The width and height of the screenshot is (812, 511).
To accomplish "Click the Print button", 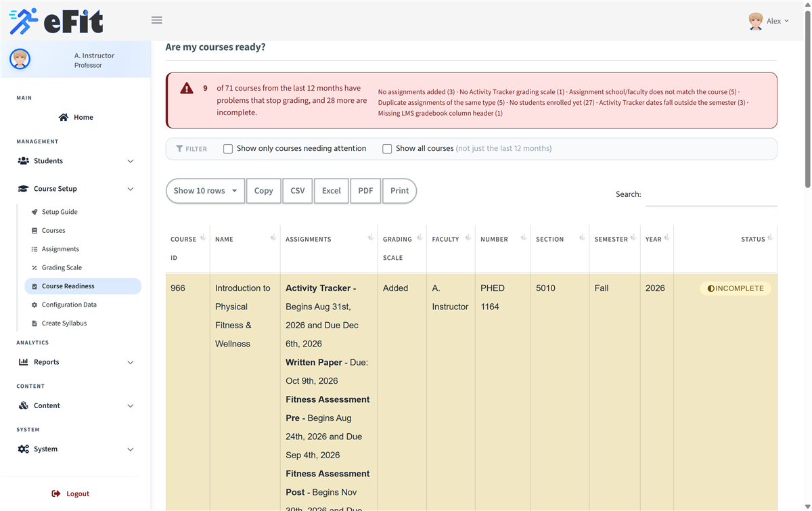I will (400, 191).
